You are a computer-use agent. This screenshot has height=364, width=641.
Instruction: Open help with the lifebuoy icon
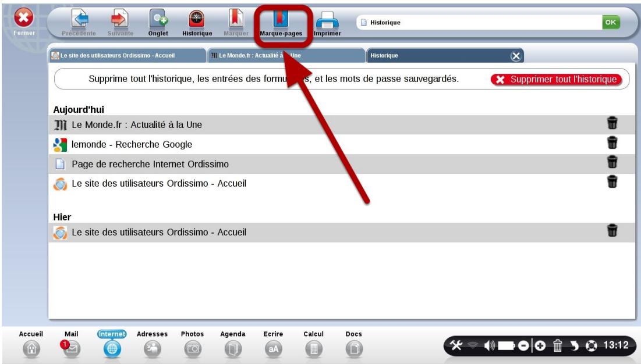coord(591,345)
